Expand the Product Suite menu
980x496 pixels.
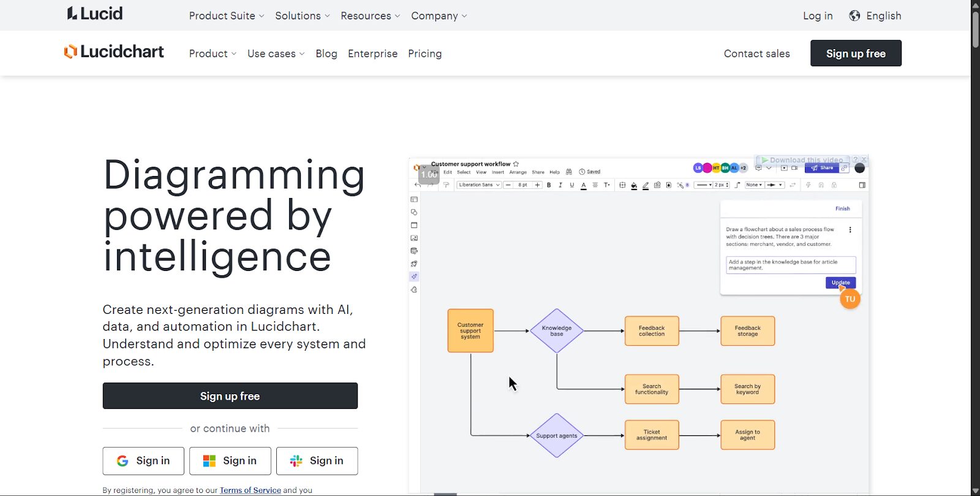tap(227, 16)
